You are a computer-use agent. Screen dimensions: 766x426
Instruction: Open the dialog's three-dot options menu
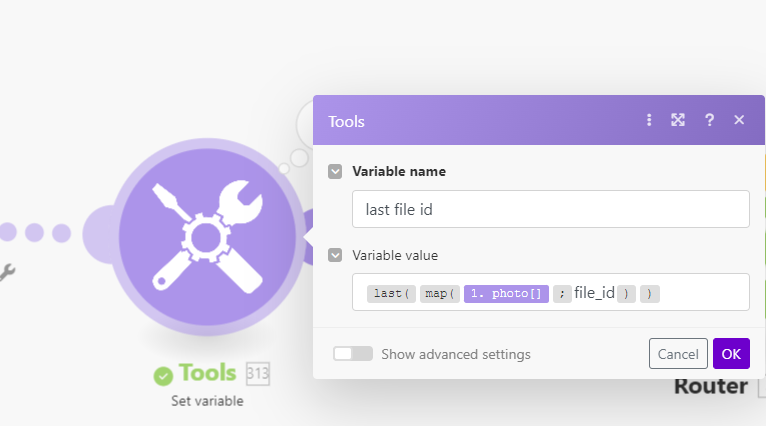click(649, 120)
